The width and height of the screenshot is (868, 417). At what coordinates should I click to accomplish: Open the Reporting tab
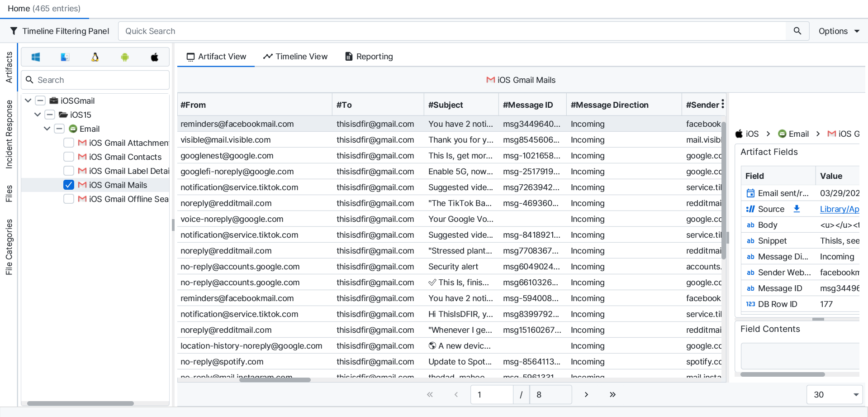pyautogui.click(x=369, y=56)
